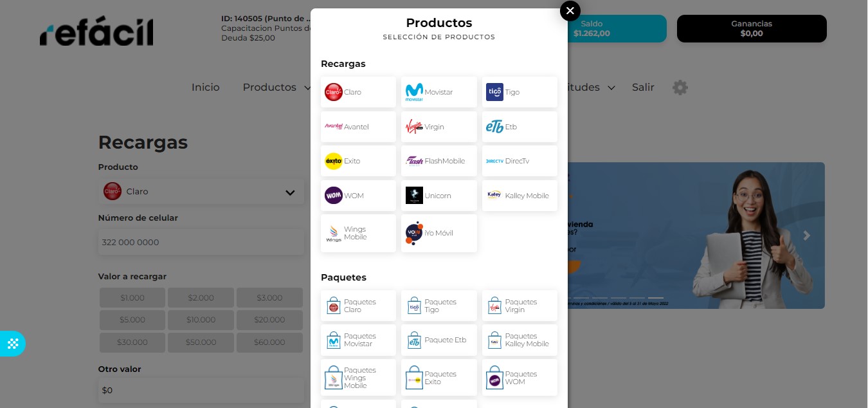Open the Ganancias balance button

pyautogui.click(x=752, y=28)
